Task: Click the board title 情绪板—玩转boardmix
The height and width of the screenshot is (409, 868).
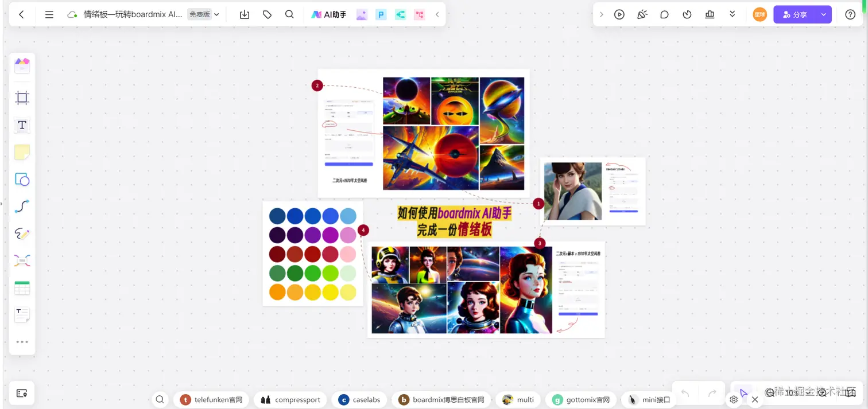Action: tap(133, 15)
